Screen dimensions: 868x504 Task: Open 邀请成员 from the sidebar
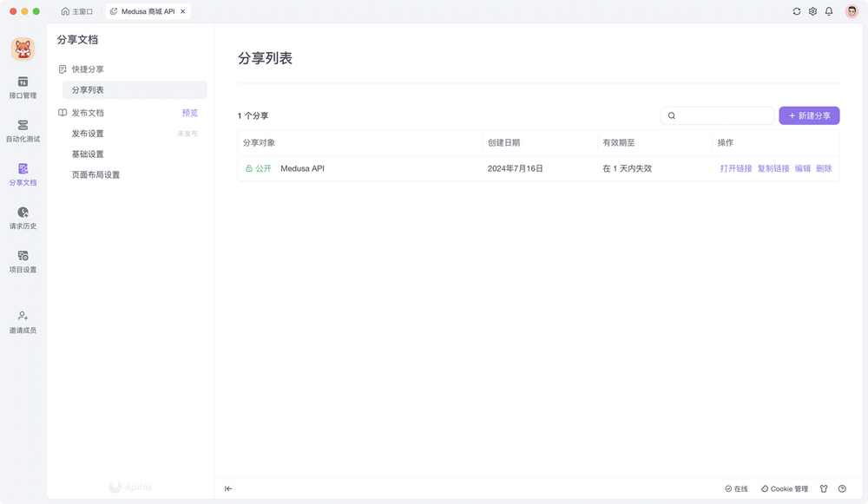[x=22, y=321]
